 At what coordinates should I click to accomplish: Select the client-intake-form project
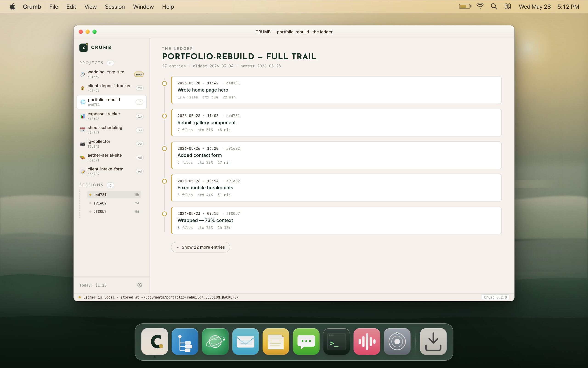pyautogui.click(x=112, y=172)
